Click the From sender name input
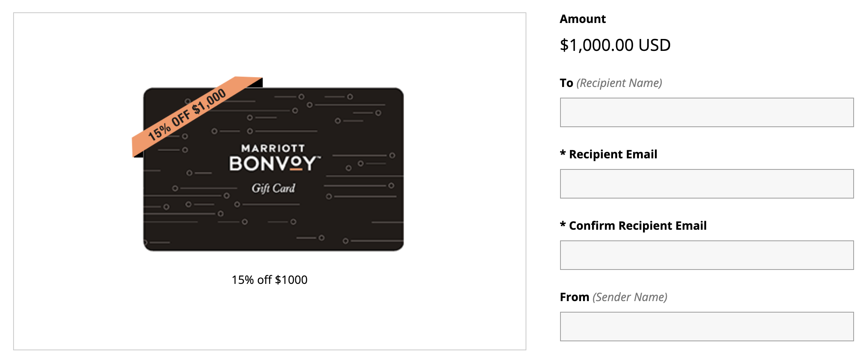Viewport: 868px width, 361px height. pos(706,327)
